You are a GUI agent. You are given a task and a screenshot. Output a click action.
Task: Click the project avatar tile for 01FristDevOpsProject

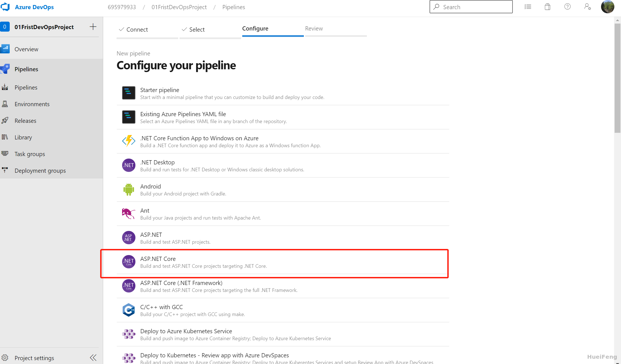[x=5, y=27]
